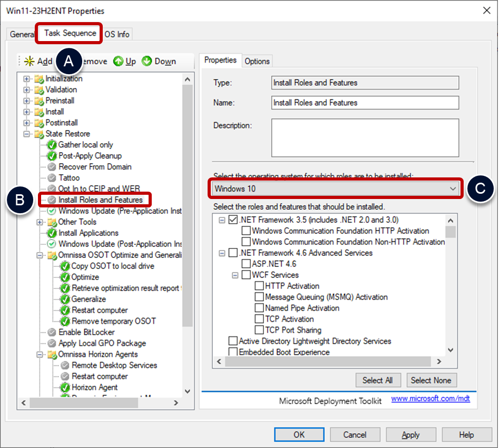Open the www.microsoft.com/mdt link
The image size is (500, 448).
click(x=430, y=400)
